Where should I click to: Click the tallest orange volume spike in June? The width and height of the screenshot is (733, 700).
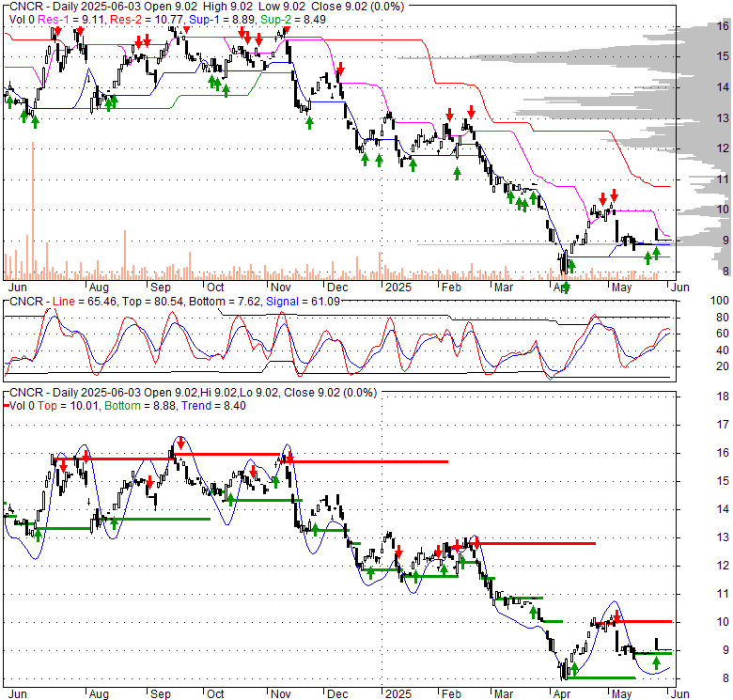pos(33,210)
